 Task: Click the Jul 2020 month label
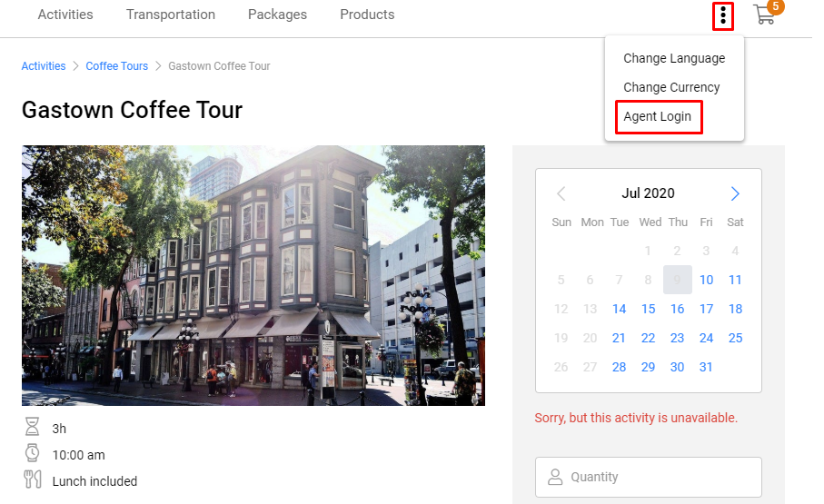pos(648,193)
